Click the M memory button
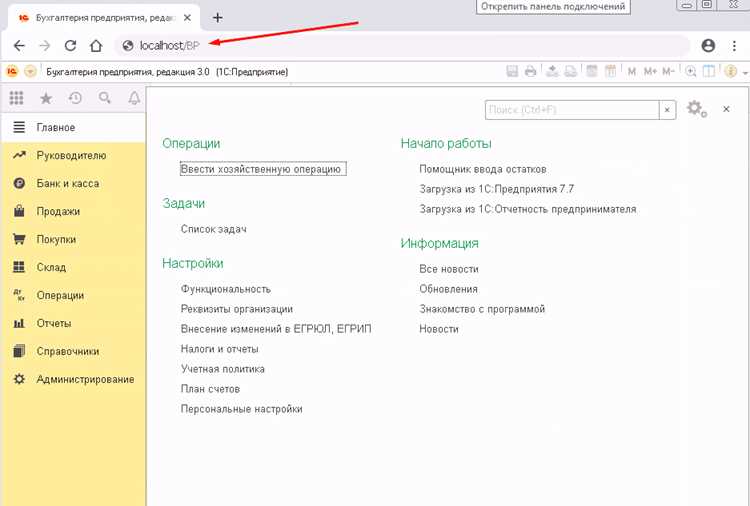The image size is (750, 506). (632, 72)
